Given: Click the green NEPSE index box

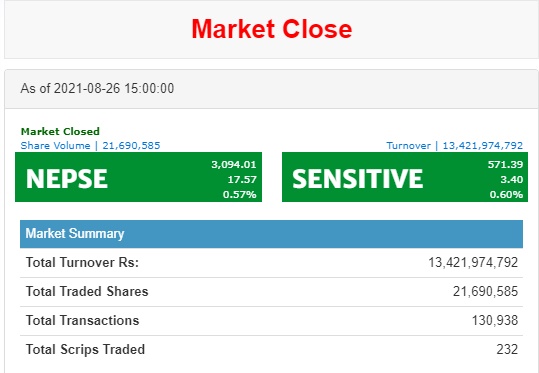Looking at the screenshot, I should pos(139,177).
